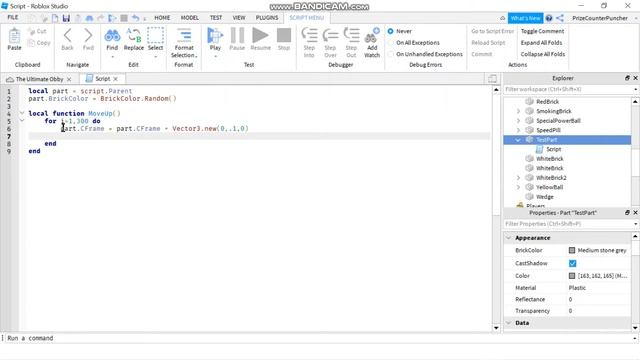The height and width of the screenshot is (360, 640).
Task: Toggle the CastShadow checkbox
Action: click(573, 263)
